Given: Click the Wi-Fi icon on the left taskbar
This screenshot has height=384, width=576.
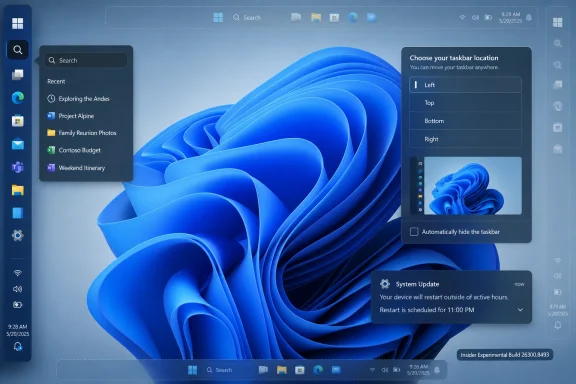Looking at the screenshot, I should 17,273.
